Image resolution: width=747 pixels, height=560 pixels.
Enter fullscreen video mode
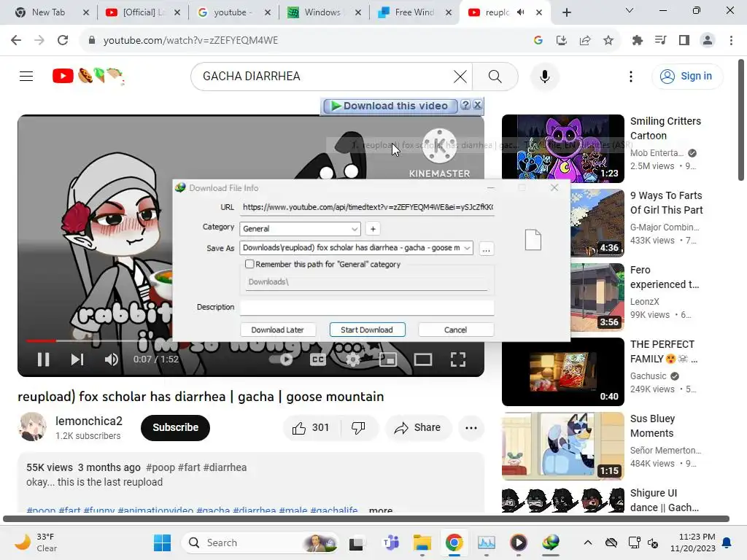[458, 359]
